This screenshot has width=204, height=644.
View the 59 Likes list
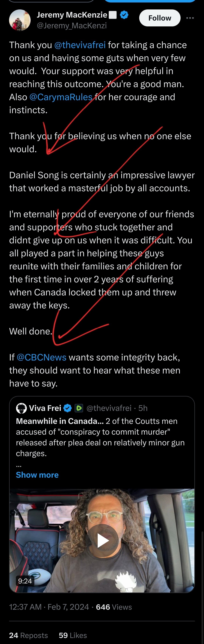pyautogui.click(x=73, y=635)
